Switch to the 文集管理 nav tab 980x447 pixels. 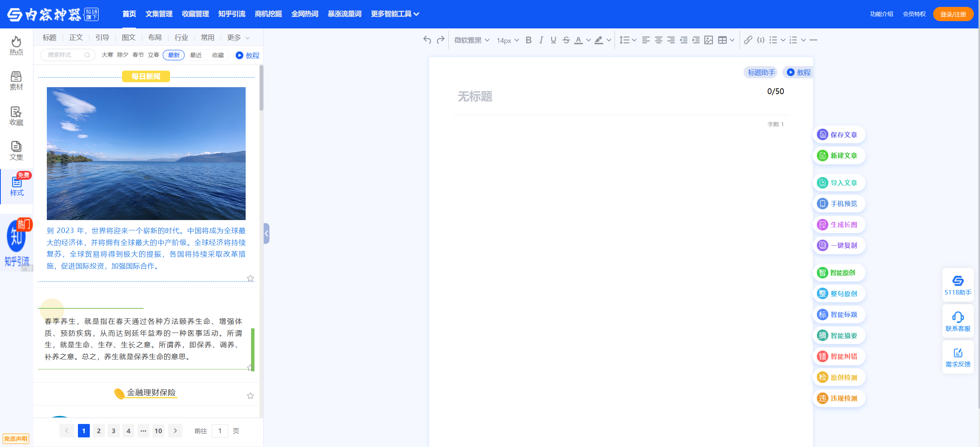tap(159, 14)
